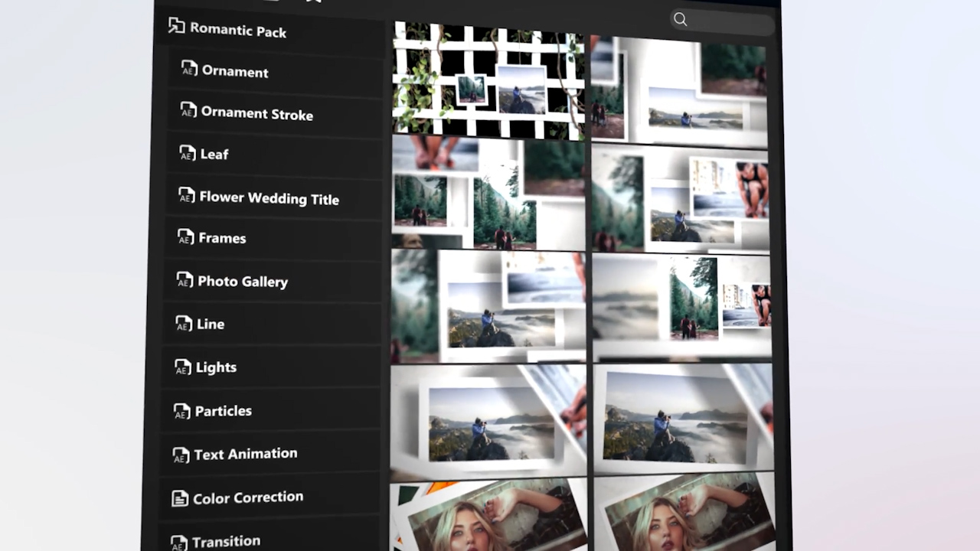Select fourth-row left photographer frame thumbnail
The image size is (980, 551).
488,422
